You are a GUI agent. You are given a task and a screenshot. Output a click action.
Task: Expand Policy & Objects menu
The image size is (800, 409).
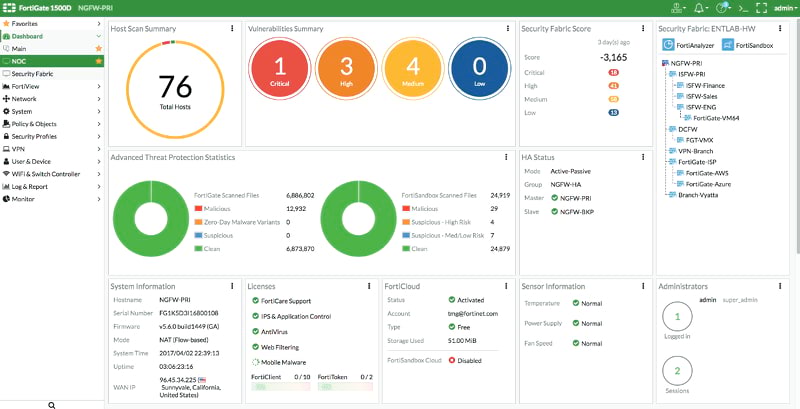(52, 124)
